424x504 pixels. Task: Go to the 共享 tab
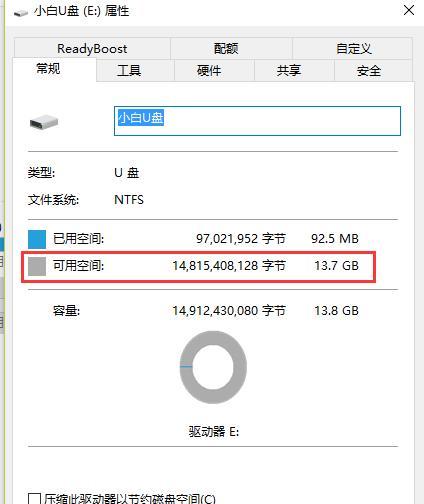(x=289, y=71)
